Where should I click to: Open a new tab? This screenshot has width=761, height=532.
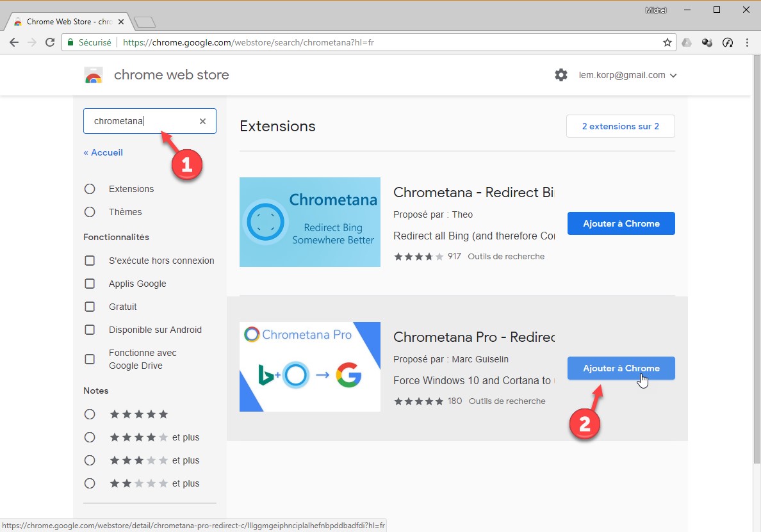[144, 22]
